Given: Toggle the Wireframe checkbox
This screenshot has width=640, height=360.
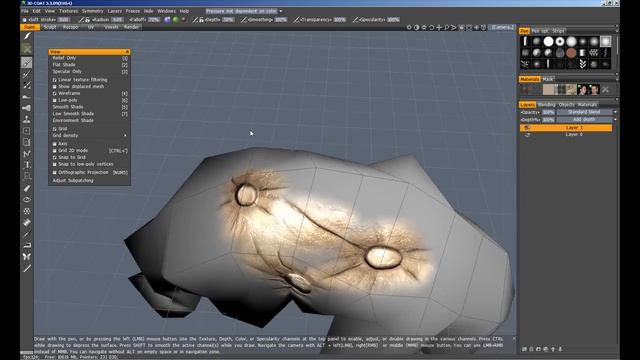Looking at the screenshot, I should click(x=55, y=93).
